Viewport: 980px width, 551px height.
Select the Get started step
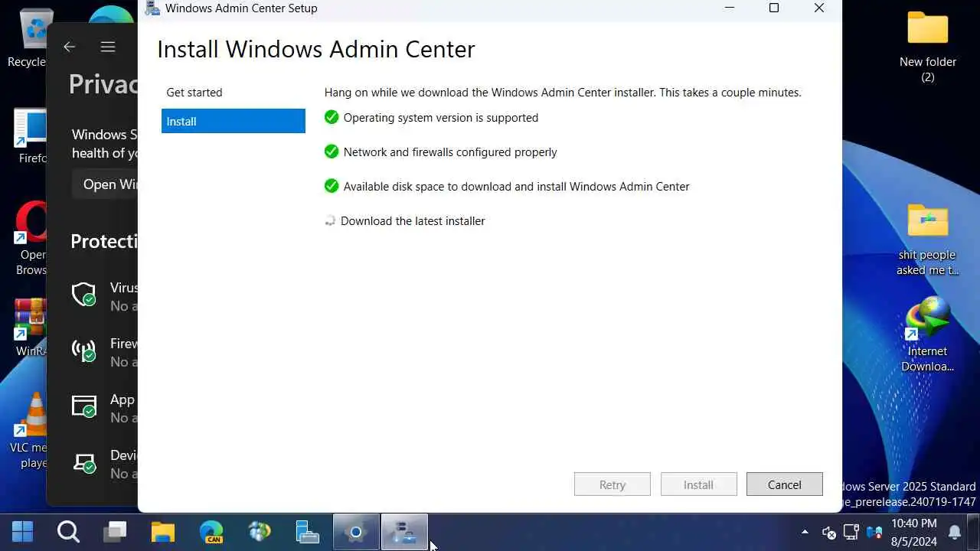[194, 93]
